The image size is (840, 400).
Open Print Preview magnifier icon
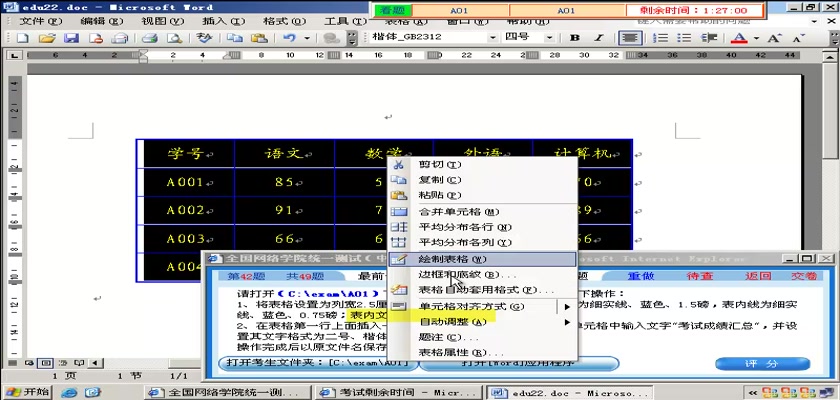click(174, 38)
